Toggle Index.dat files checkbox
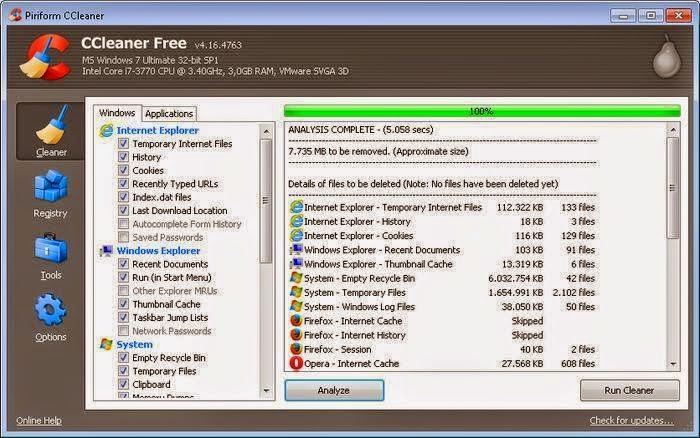700x438 pixels. point(123,197)
